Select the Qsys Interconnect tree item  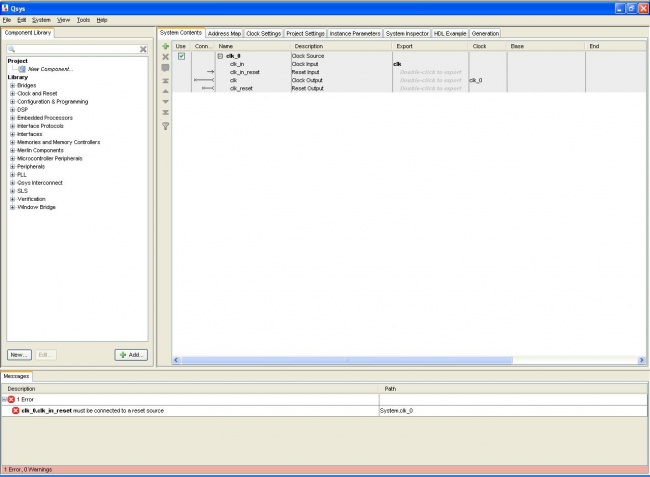[40, 183]
